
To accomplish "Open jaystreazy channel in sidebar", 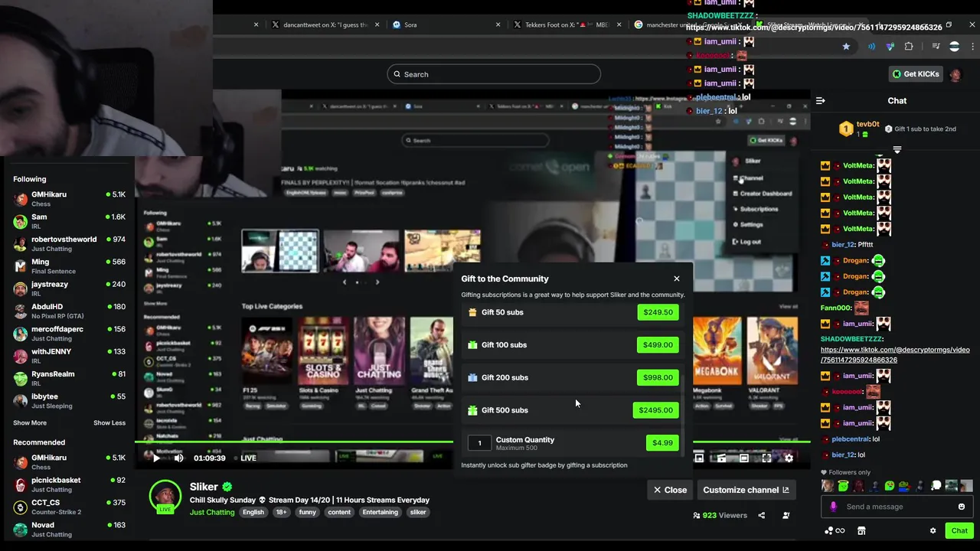I will tap(69, 289).
